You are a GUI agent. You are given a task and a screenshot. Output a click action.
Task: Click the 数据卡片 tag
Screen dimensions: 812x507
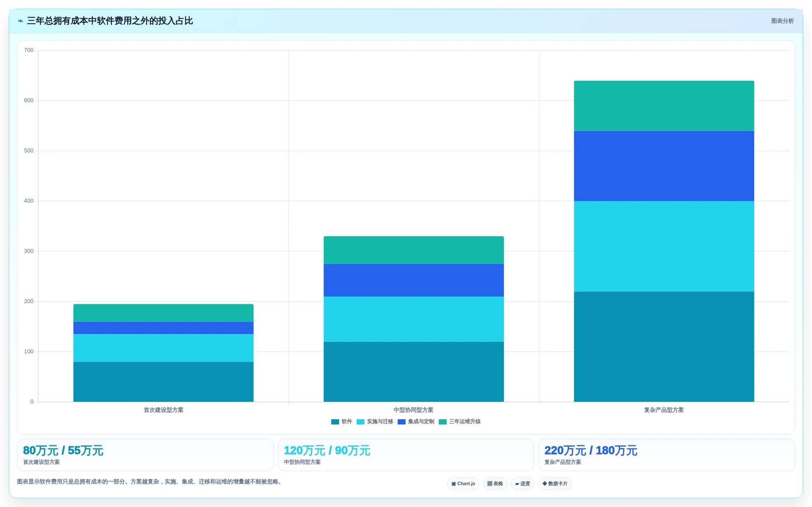point(555,483)
